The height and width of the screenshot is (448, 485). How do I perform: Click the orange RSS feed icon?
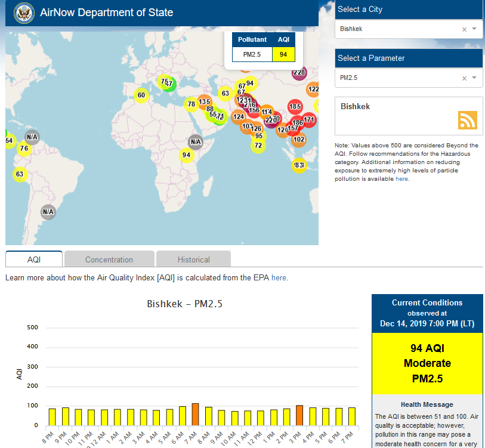click(467, 120)
